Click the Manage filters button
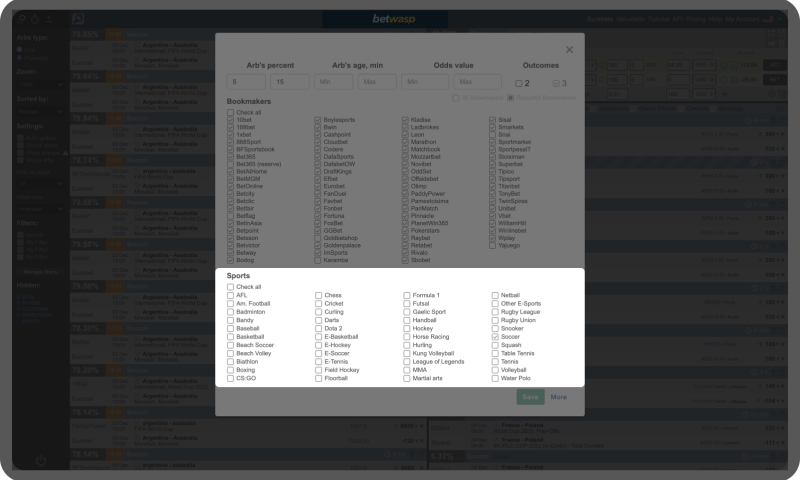The width and height of the screenshot is (800, 480). tap(40, 272)
